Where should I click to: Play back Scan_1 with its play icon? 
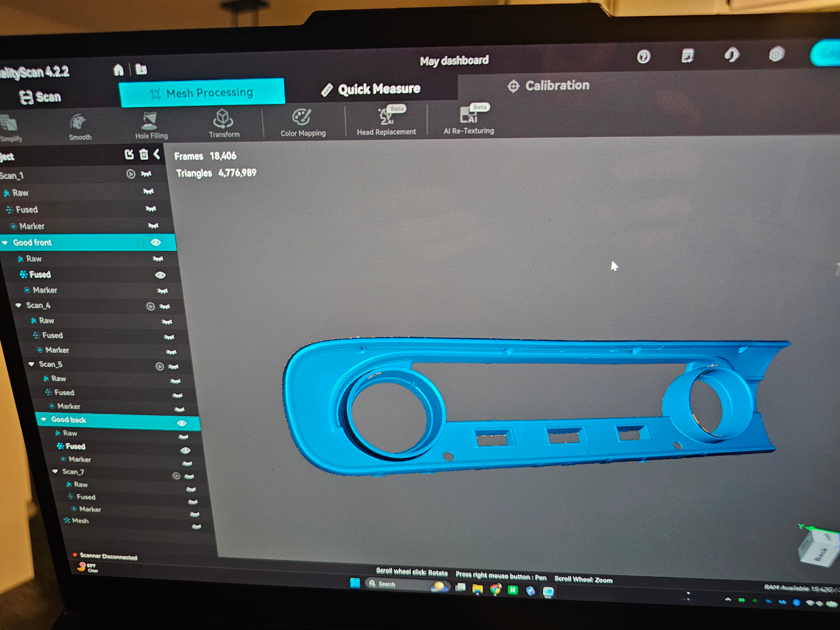(130, 174)
